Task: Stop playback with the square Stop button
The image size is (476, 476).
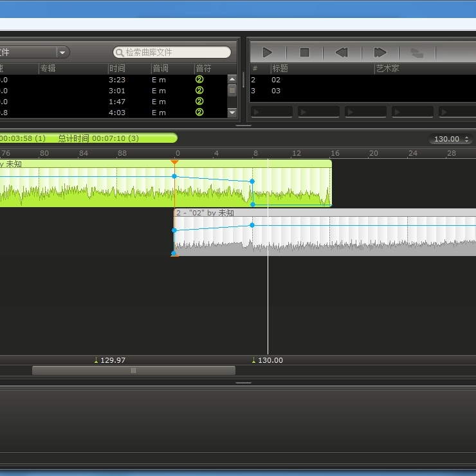Action: (x=304, y=53)
